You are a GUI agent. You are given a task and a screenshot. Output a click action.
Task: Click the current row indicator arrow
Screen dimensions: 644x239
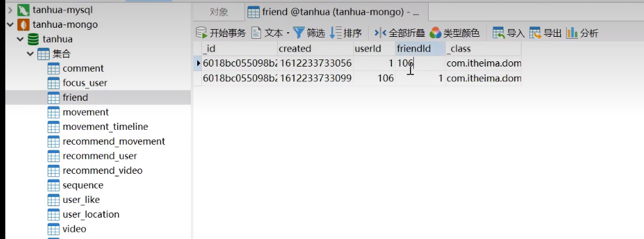(x=199, y=63)
